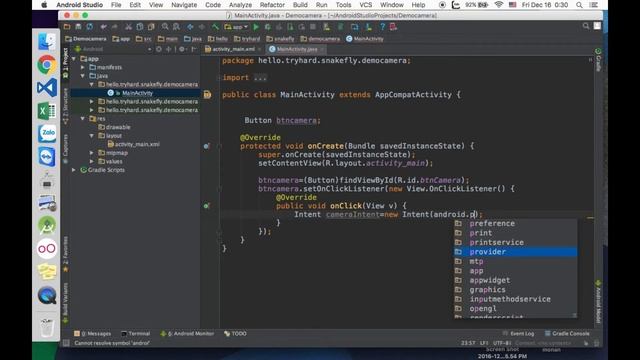Expand the values folder node
Screen dimensions: 640x360
[92, 161]
